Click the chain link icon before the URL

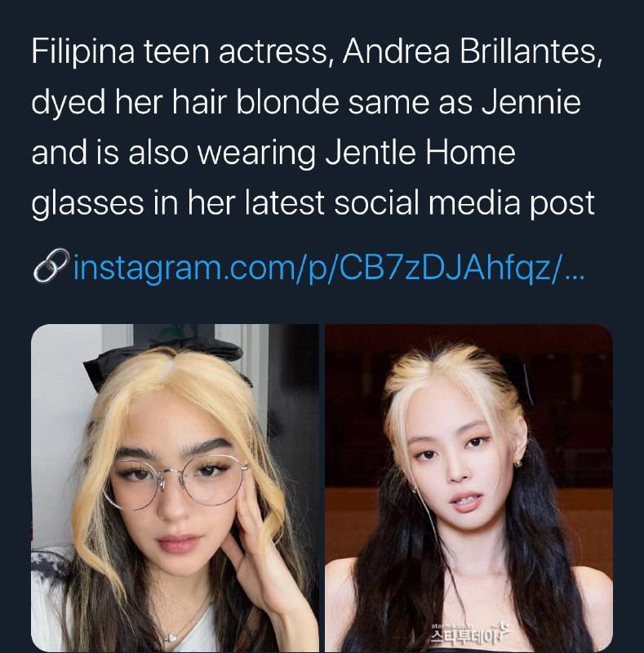(x=50, y=268)
